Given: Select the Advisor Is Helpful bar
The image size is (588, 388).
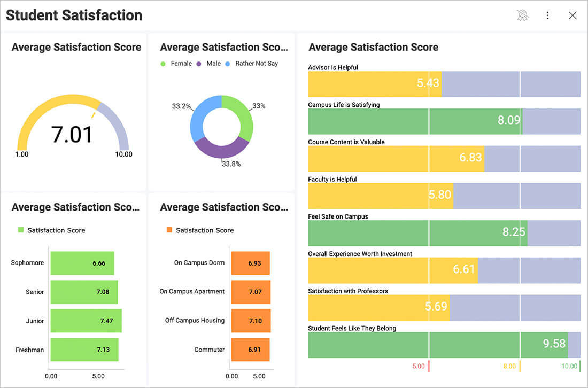Looking at the screenshot, I should pyautogui.click(x=374, y=84).
